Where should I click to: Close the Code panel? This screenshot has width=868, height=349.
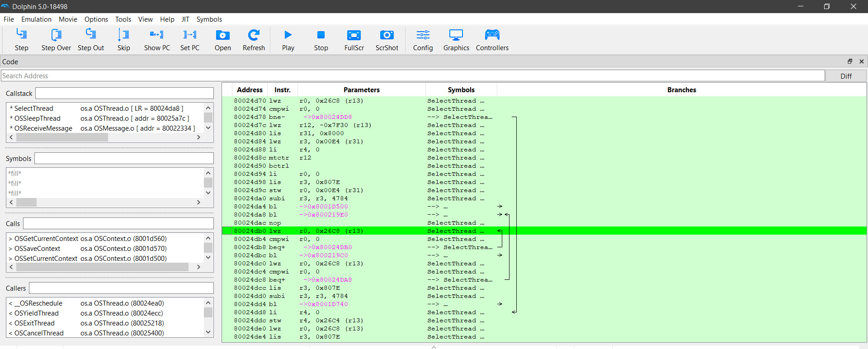[862, 61]
